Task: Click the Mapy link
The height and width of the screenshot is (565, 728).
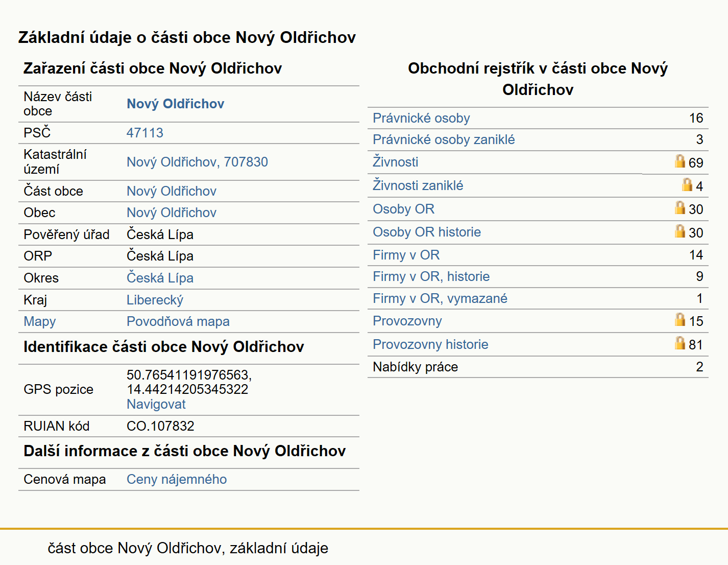Action: [40, 321]
